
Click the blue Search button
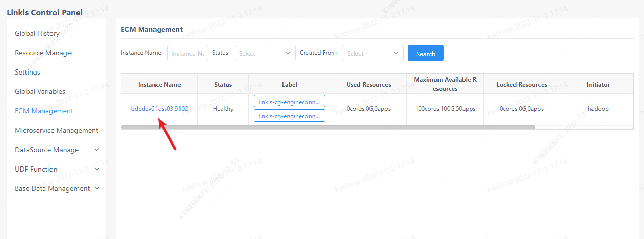[x=425, y=54]
